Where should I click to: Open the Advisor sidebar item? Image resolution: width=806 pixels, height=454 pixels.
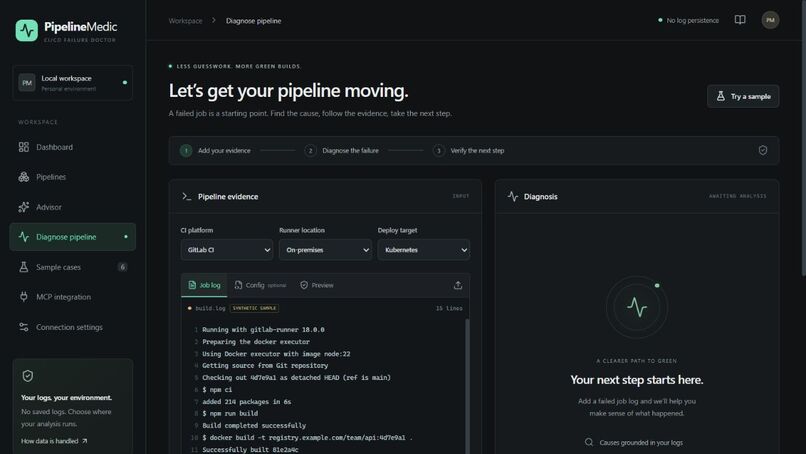pyautogui.click(x=72, y=207)
